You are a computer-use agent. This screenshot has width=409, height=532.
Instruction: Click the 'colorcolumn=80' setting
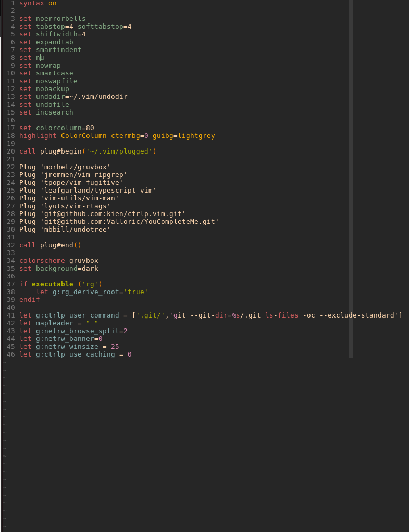click(x=65, y=128)
